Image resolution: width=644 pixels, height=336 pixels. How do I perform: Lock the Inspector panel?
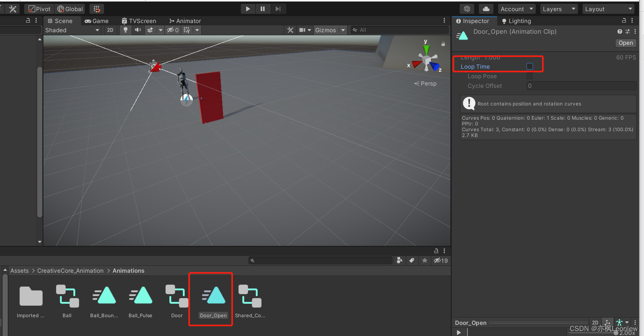click(624, 21)
